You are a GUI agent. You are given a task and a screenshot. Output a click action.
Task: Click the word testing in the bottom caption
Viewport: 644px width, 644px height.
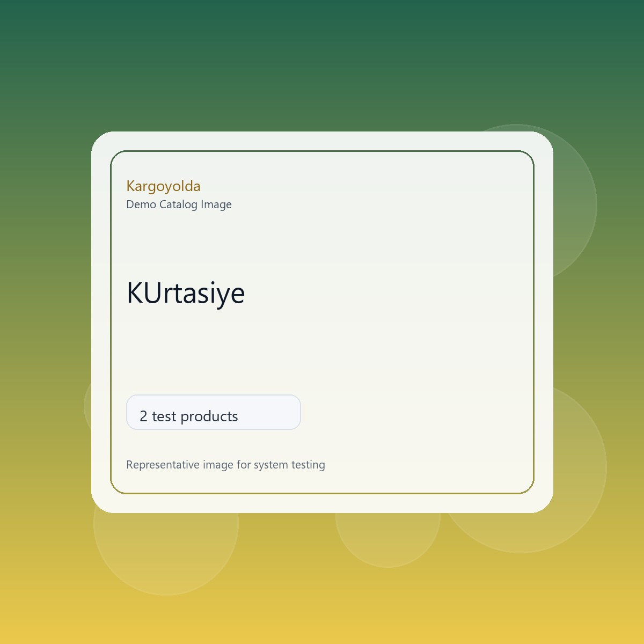tap(308, 465)
